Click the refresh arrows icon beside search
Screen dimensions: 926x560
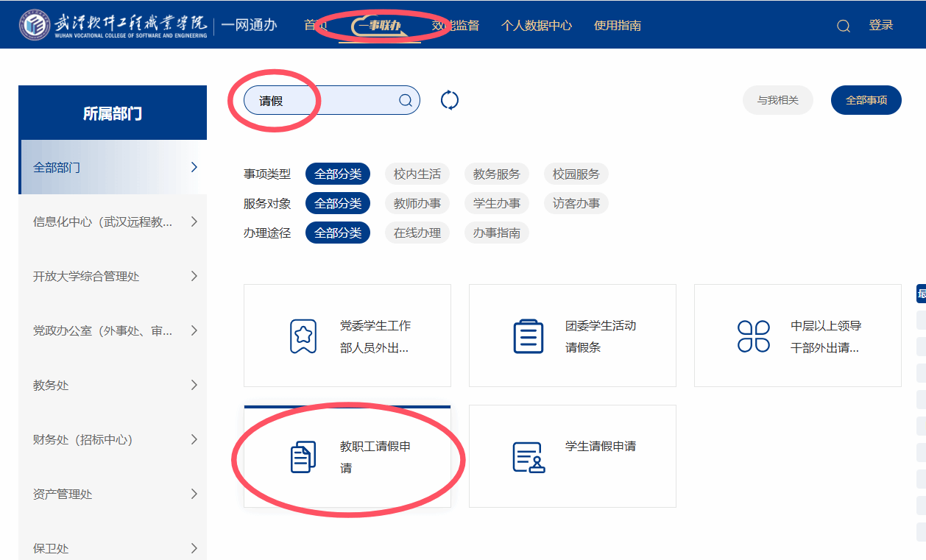(450, 100)
